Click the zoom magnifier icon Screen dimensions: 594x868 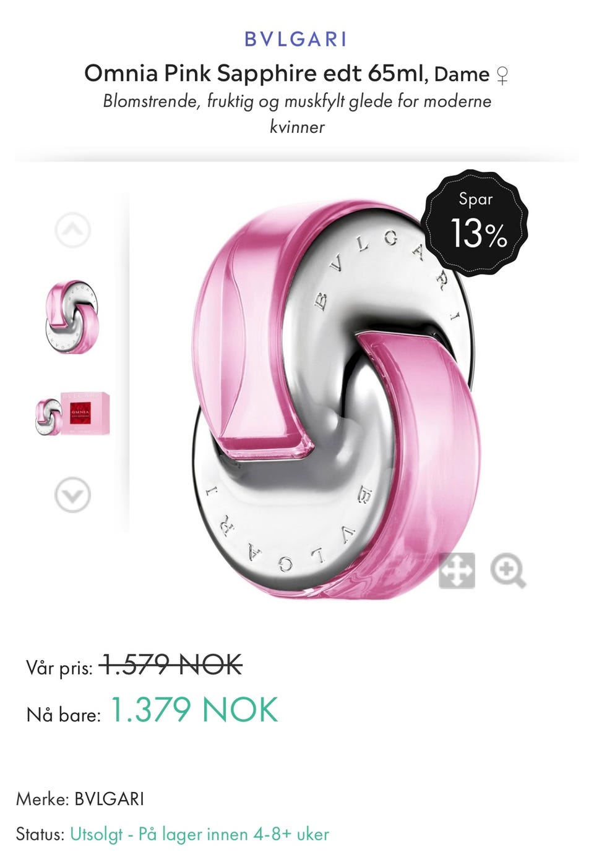click(x=508, y=571)
